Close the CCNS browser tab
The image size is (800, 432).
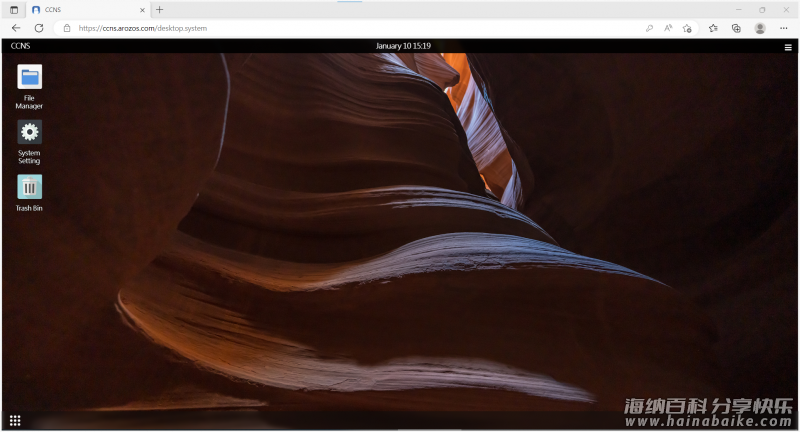(142, 10)
